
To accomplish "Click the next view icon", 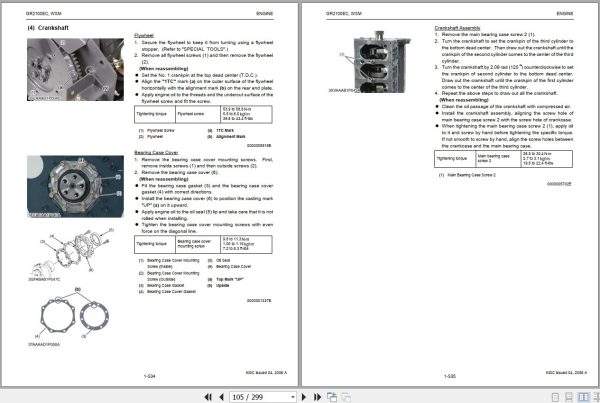I will tap(346, 397).
